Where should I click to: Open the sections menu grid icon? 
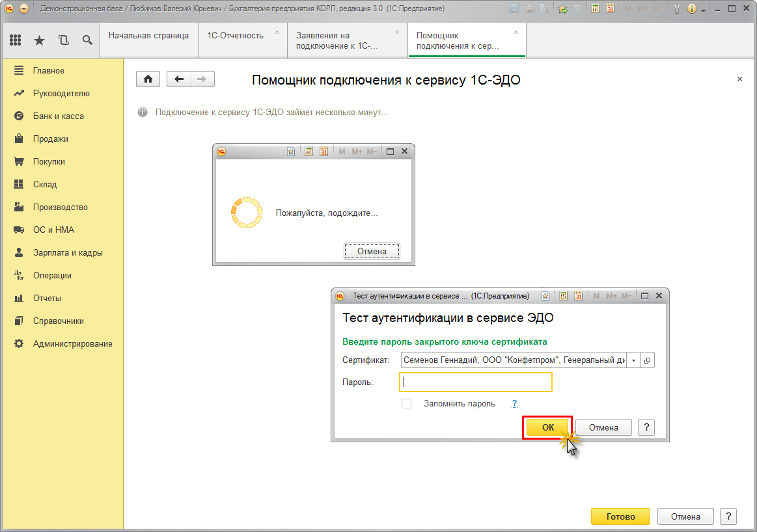(16, 40)
